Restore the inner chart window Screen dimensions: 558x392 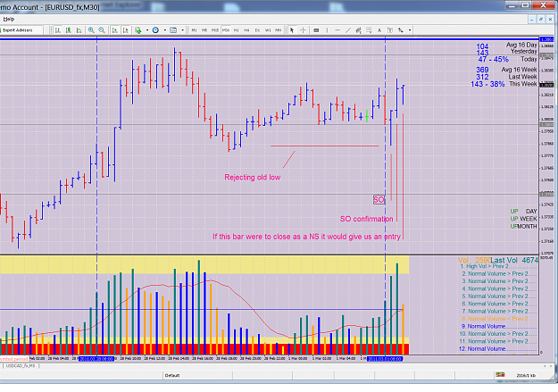point(540,20)
